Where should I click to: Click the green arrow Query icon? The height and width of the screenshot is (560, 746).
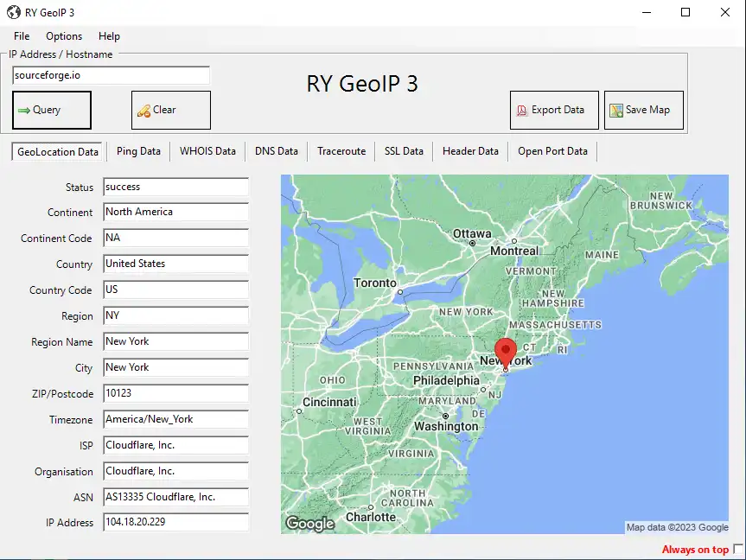click(24, 111)
